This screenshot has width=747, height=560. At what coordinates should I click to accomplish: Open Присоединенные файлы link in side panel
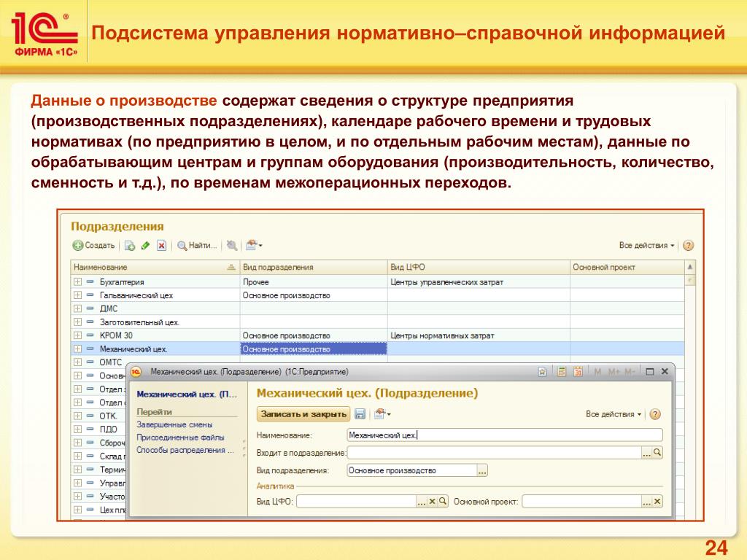click(180, 437)
